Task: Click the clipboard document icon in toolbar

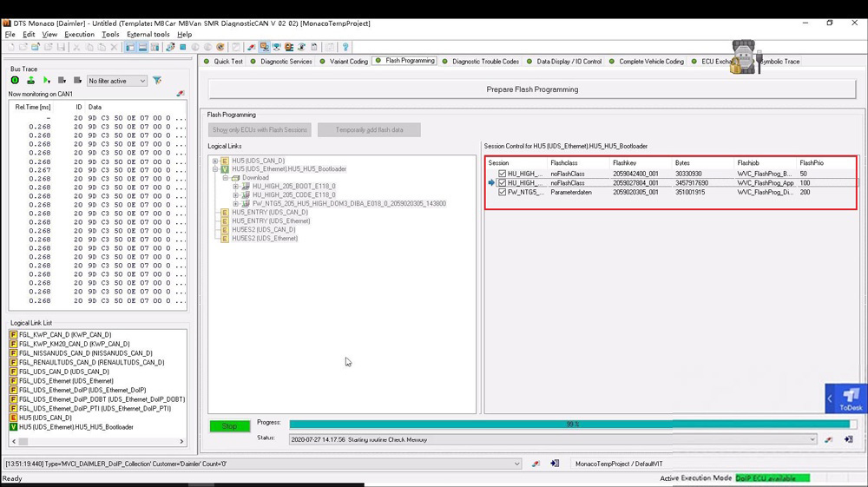Action: click(314, 47)
